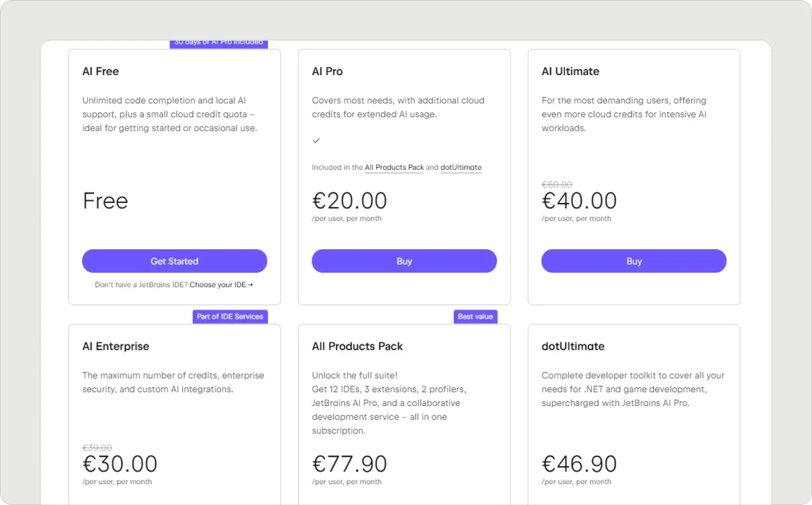Click the All Products Pack card heading
Viewport: 812px width, 505px height.
click(x=357, y=346)
